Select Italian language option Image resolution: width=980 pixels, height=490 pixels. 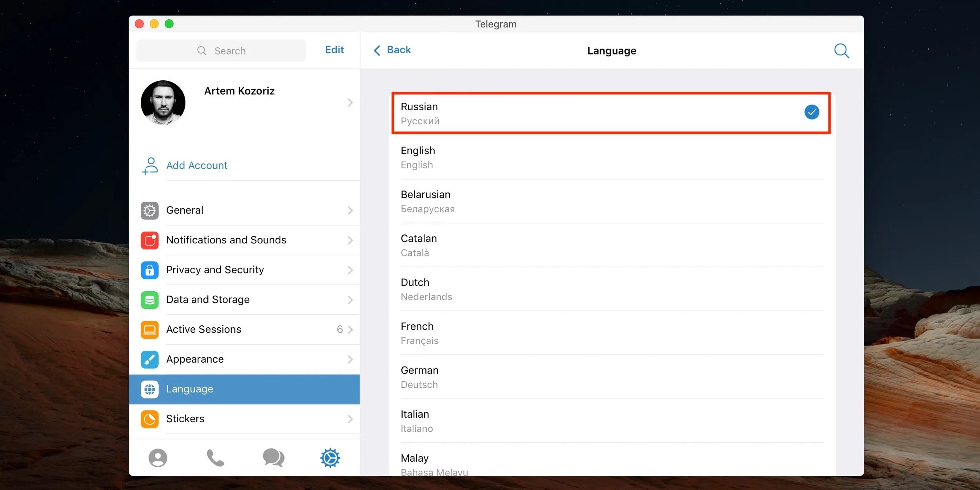tap(612, 421)
